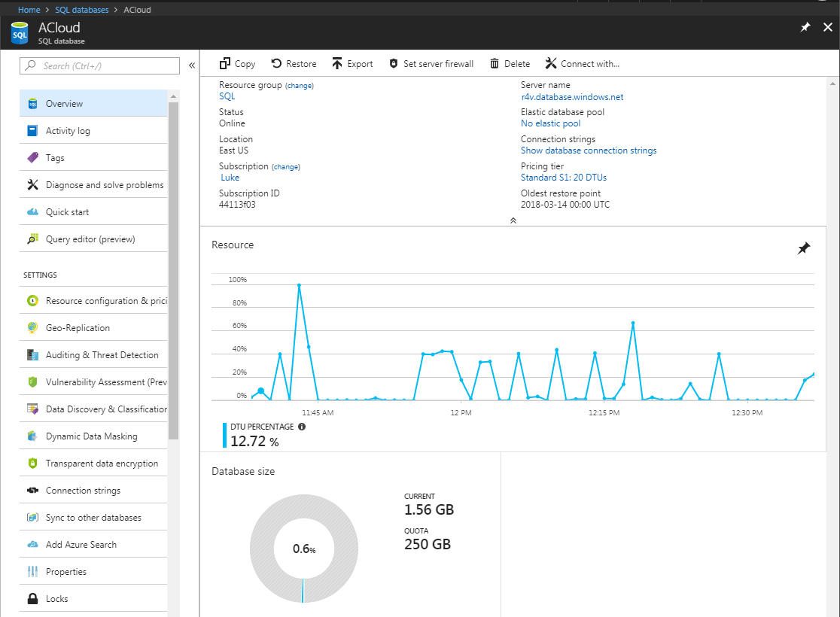The width and height of the screenshot is (840, 617).
Task: Open Sync to other databases
Action: coord(93,518)
